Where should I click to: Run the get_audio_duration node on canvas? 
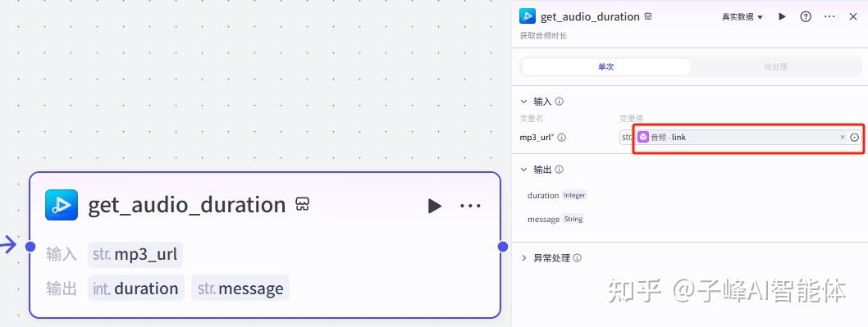click(435, 206)
